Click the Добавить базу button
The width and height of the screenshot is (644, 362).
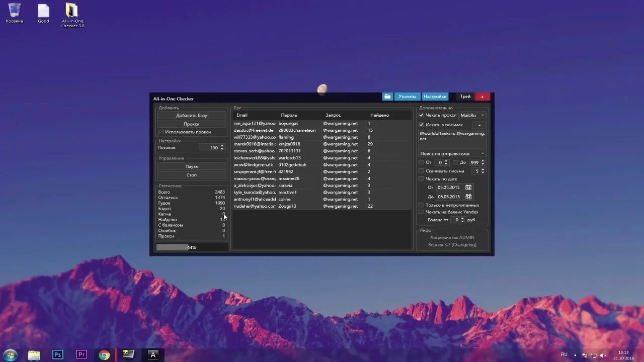tap(192, 116)
